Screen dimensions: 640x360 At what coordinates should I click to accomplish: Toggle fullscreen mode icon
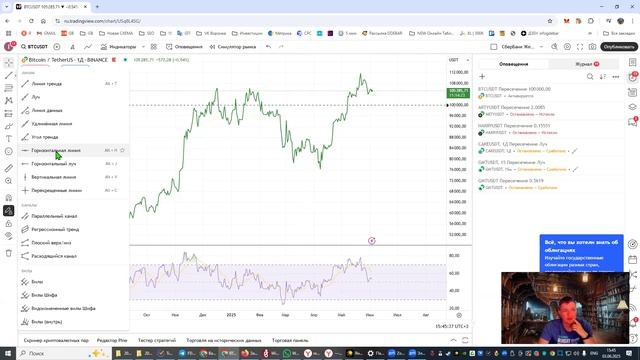tap(580, 47)
